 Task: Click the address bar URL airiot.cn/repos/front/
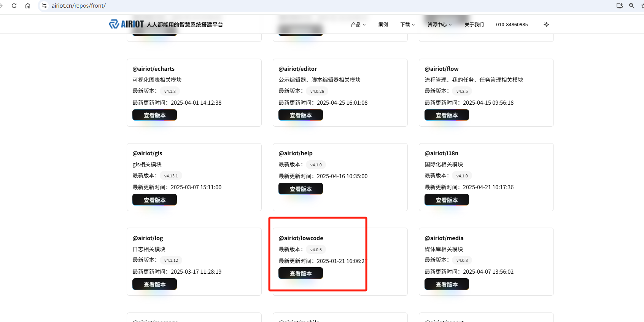coord(79,6)
